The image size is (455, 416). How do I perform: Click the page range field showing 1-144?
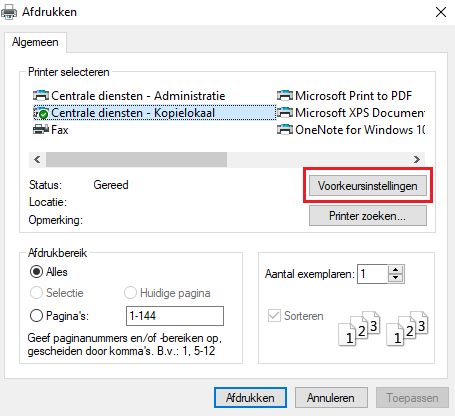tap(175, 316)
